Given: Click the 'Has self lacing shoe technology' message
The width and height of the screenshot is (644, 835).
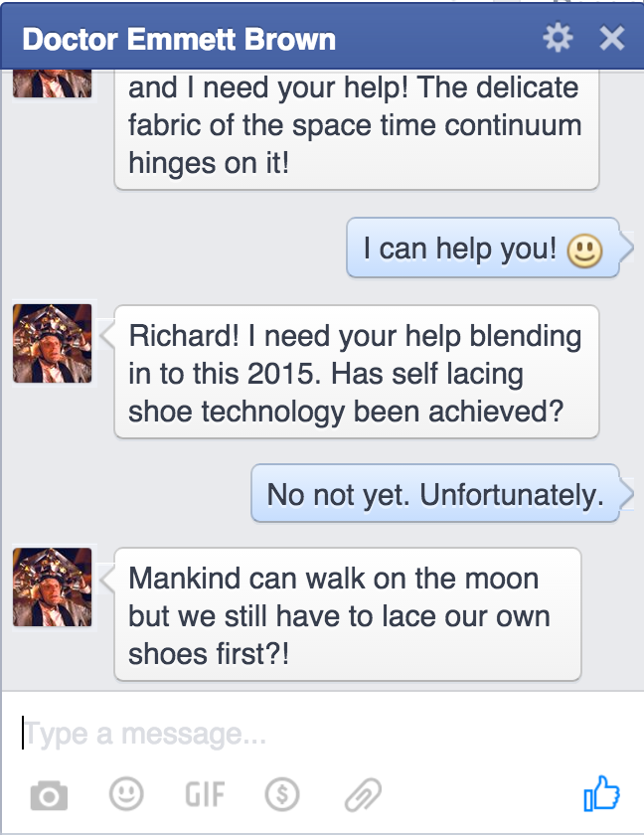Looking at the screenshot, I should coord(356,373).
